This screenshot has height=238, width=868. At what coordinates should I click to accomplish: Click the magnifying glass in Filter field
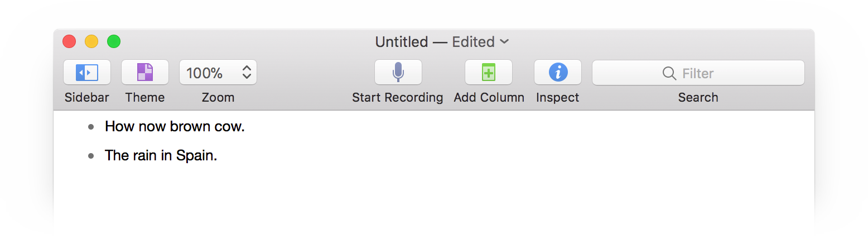pyautogui.click(x=669, y=73)
